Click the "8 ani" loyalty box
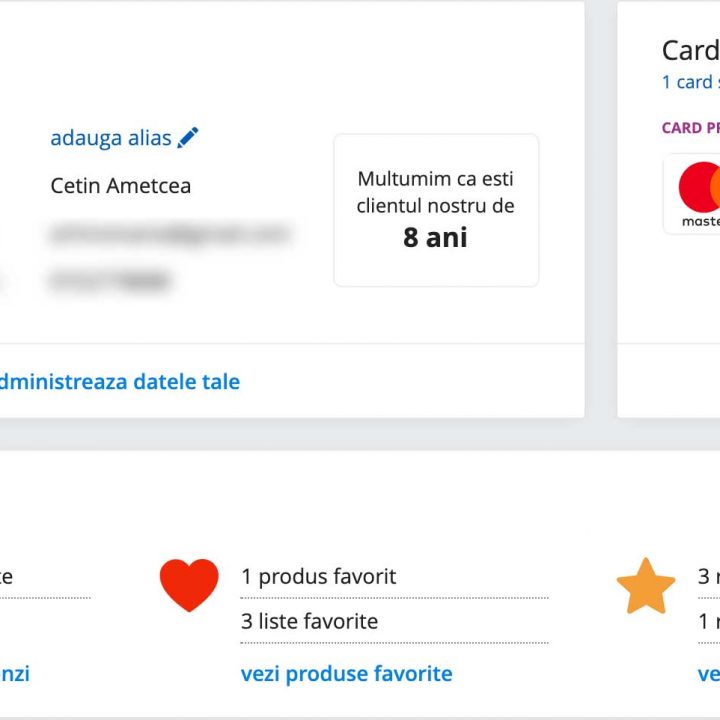Viewport: 720px width, 720px height. coord(435,238)
